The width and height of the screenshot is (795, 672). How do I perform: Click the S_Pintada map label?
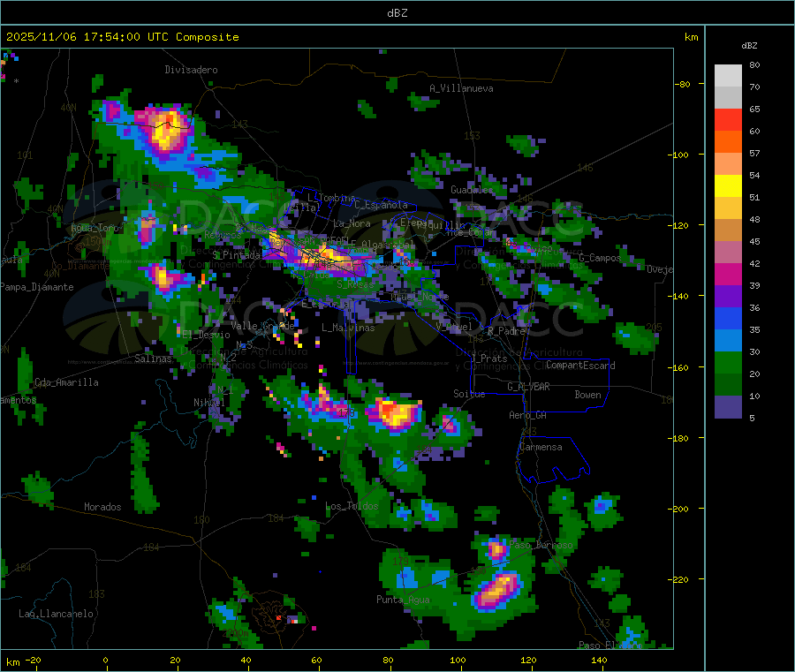pos(236,255)
